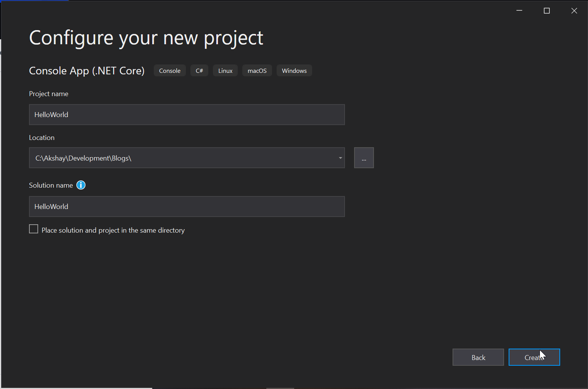Enable Place solution and project in the same directory
588x389 pixels.
point(34,229)
